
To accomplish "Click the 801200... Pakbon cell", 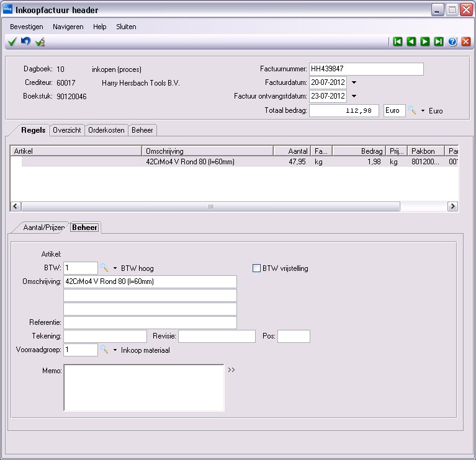I will pyautogui.click(x=425, y=162).
